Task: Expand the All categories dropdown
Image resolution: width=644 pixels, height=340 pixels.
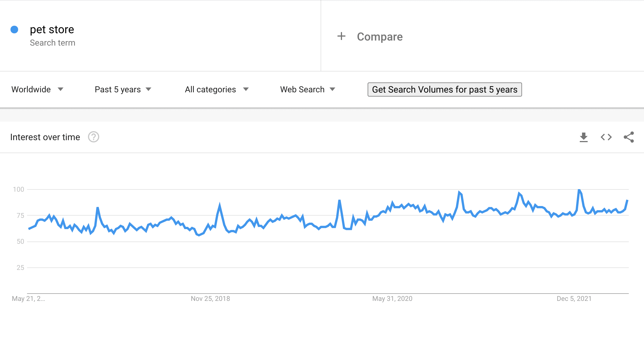Action: (217, 90)
